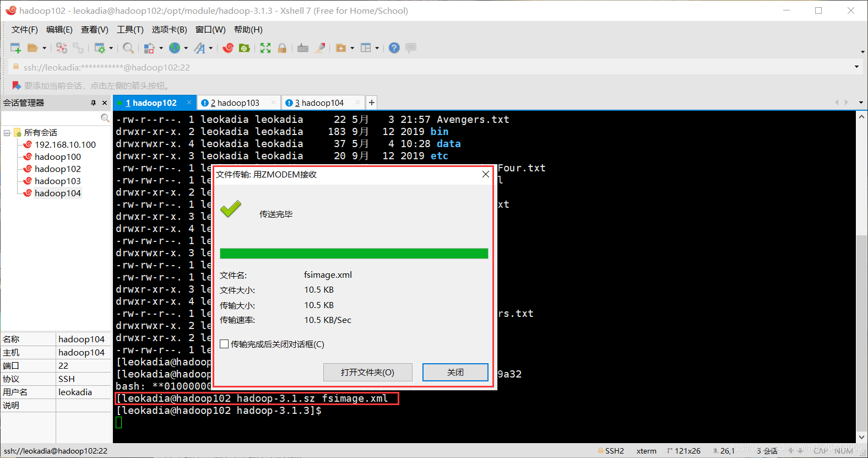Screen dimensions: 868x458
Task: Click the font toolbar icon
Action: click(x=199, y=48)
